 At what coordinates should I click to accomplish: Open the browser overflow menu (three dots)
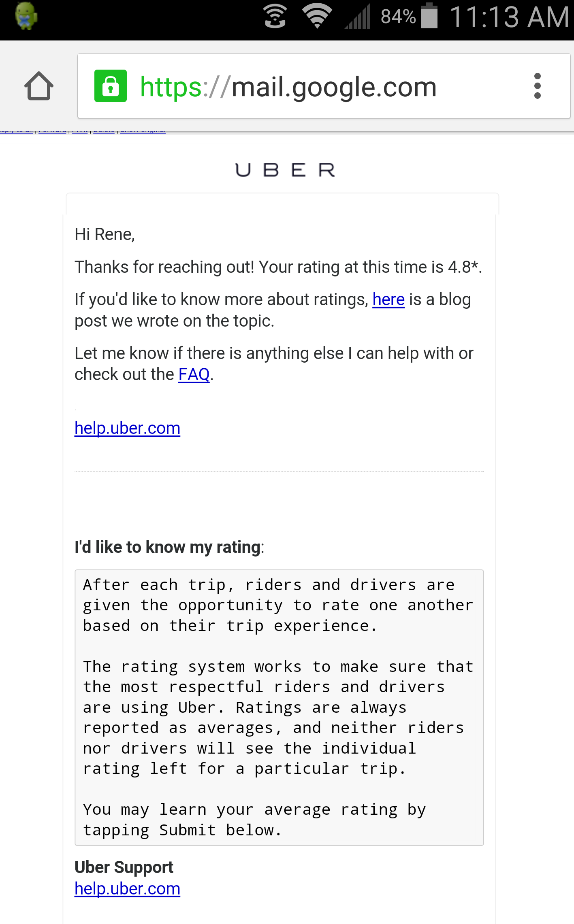coord(537,85)
